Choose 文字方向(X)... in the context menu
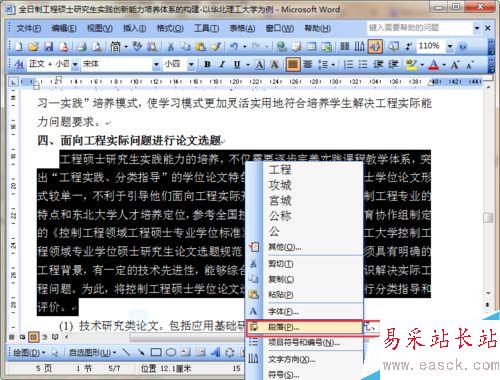The image size is (500, 380). coord(304,359)
